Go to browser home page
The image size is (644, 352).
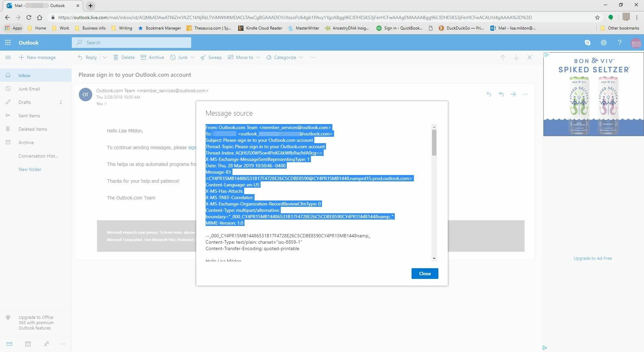(x=40, y=17)
